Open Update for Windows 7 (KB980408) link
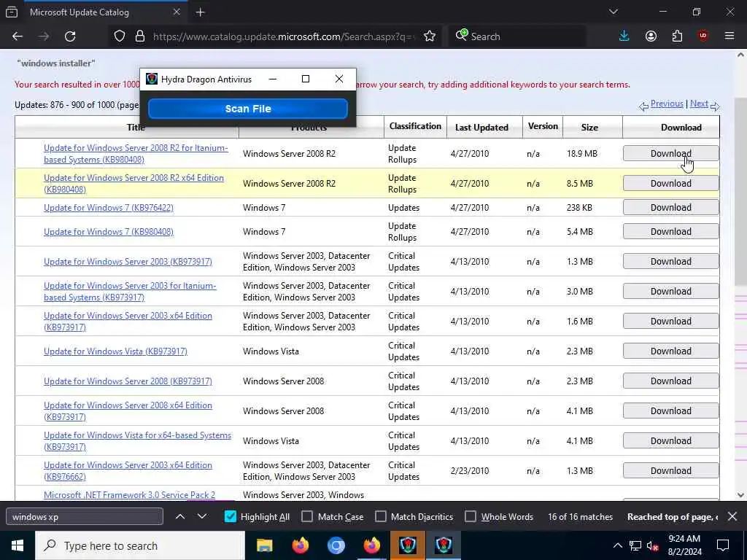The width and height of the screenshot is (747, 560). (x=109, y=231)
